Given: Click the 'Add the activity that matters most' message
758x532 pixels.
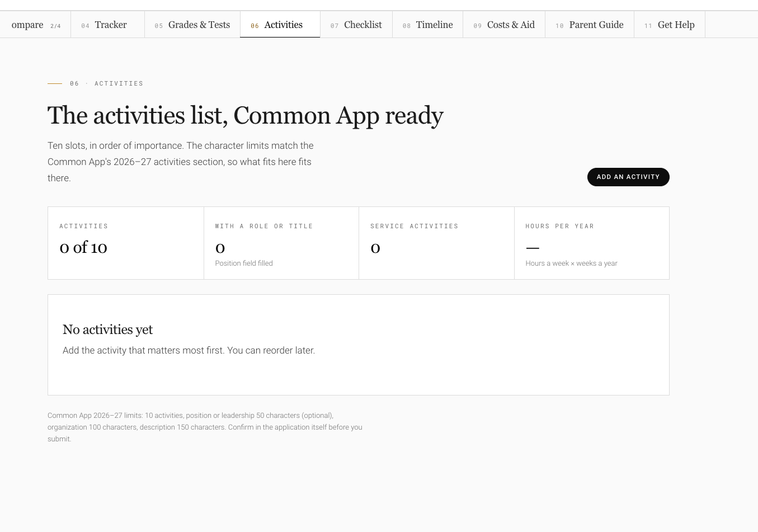Looking at the screenshot, I should pos(189,350).
